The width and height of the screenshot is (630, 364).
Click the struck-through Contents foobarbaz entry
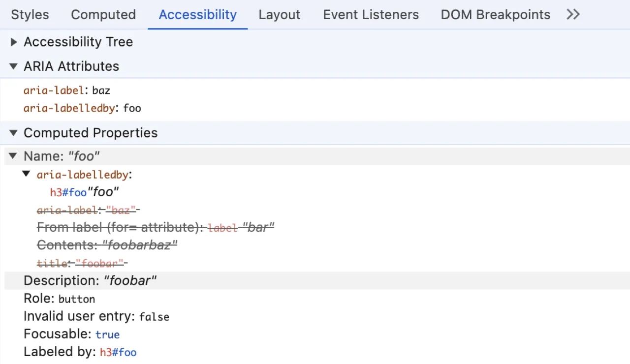click(107, 244)
